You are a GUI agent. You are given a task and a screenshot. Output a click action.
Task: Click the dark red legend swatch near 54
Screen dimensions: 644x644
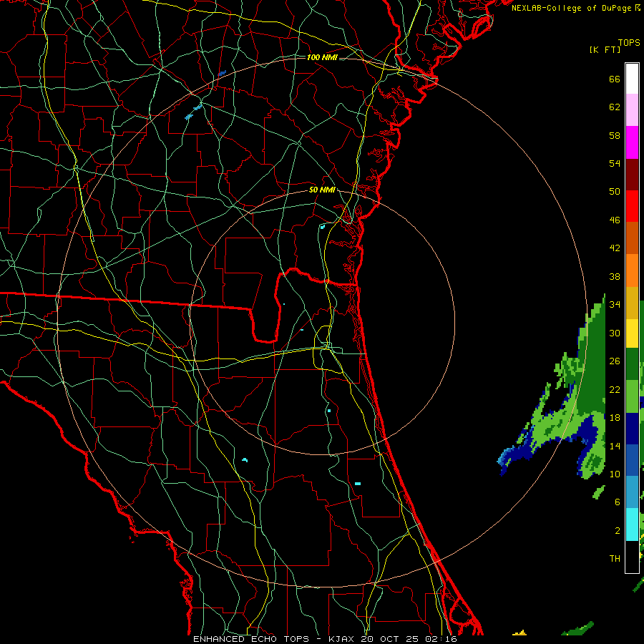(x=632, y=174)
